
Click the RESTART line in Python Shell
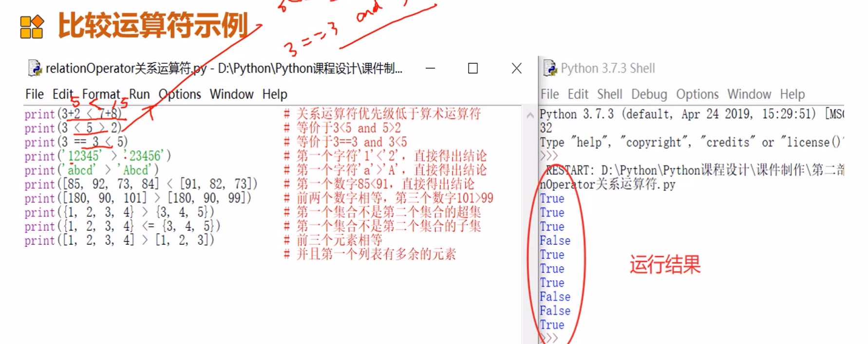[695, 170]
